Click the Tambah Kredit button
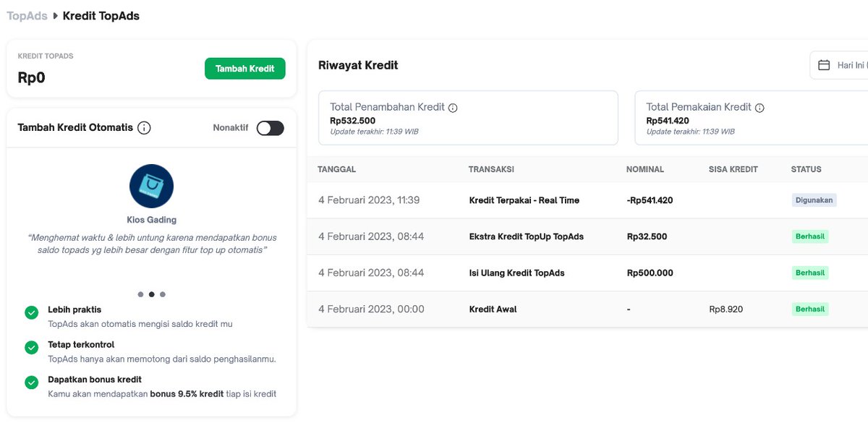This screenshot has width=868, height=436. coord(245,69)
